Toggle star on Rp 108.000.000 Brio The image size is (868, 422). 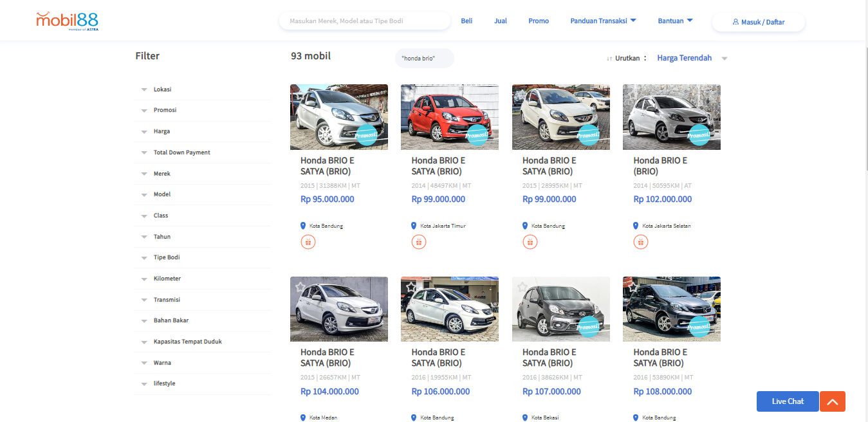click(x=633, y=286)
